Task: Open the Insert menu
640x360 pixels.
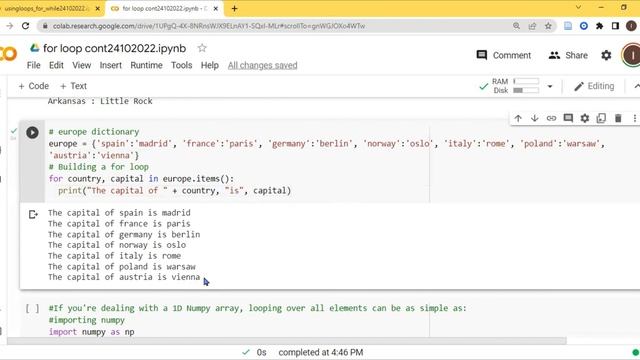Action: [x=111, y=65]
